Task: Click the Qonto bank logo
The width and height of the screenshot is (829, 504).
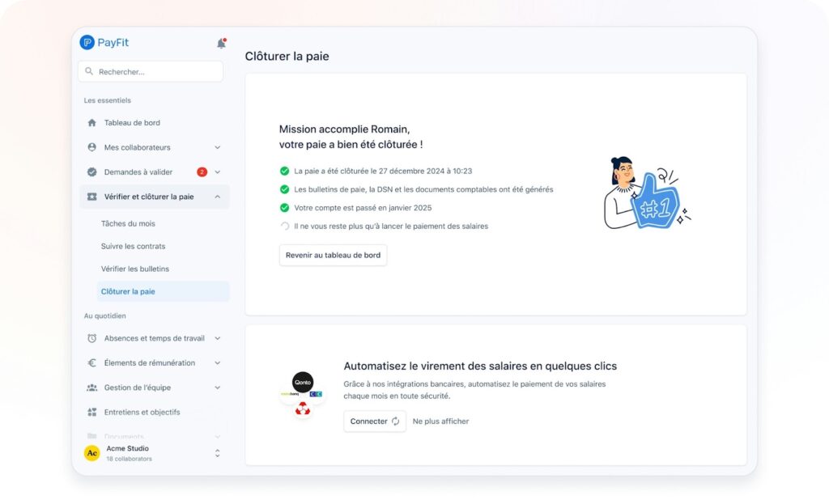Action: pyautogui.click(x=303, y=382)
